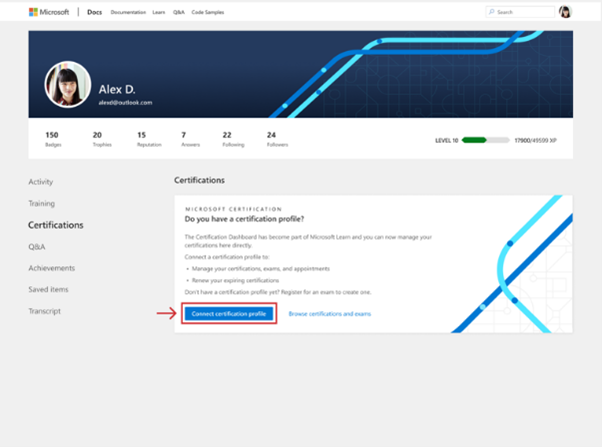The width and height of the screenshot is (602, 447).
Task: Click the 24 Followers stat
Action: (x=278, y=139)
